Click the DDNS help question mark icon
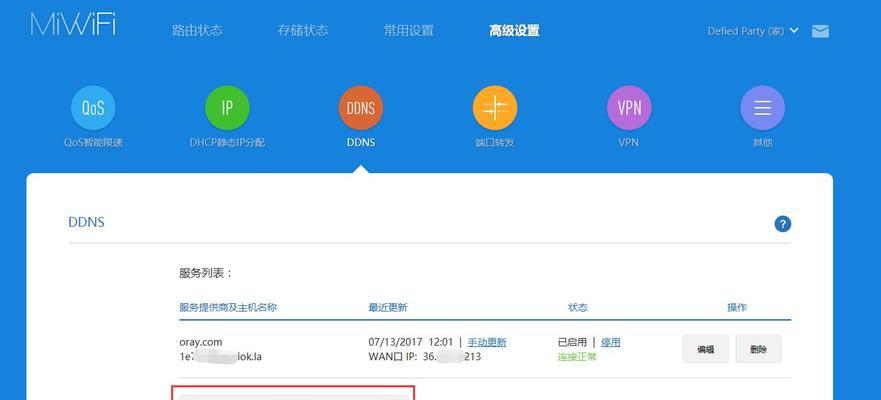The height and width of the screenshot is (400, 881). click(783, 224)
